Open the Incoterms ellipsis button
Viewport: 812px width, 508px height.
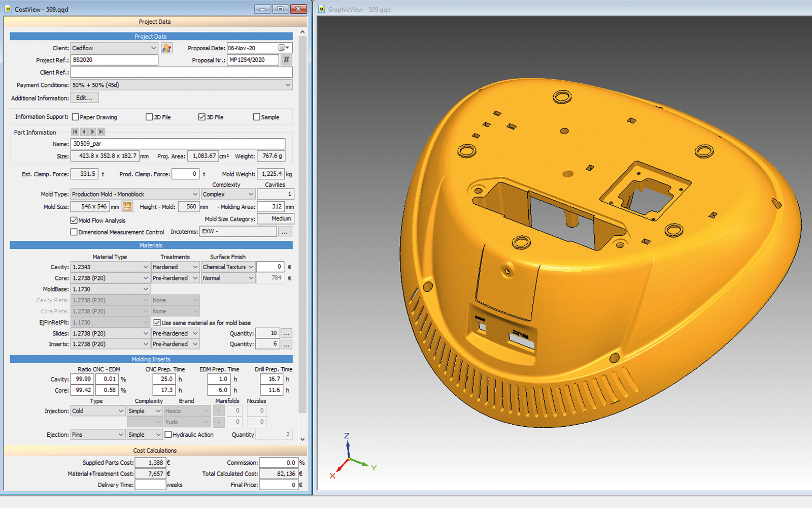pos(285,232)
